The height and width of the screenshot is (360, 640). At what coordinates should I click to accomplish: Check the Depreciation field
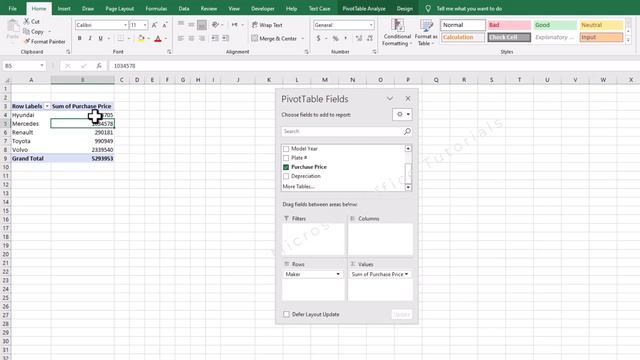point(286,176)
